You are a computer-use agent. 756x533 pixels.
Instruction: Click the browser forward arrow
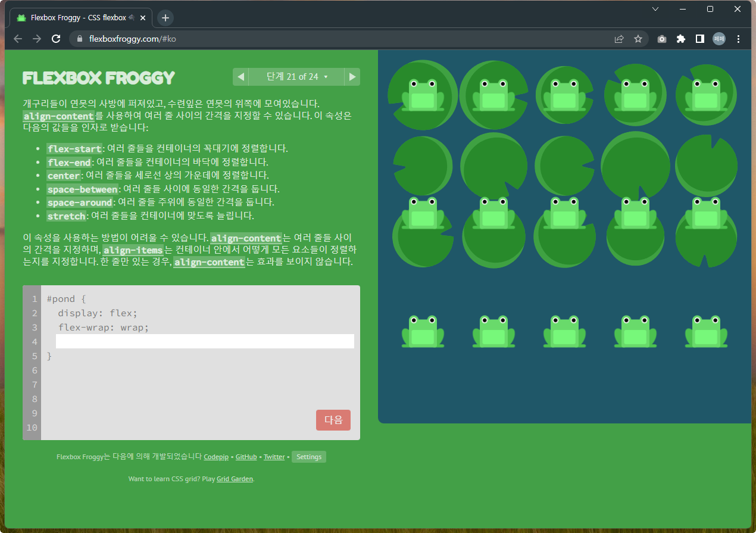(37, 39)
